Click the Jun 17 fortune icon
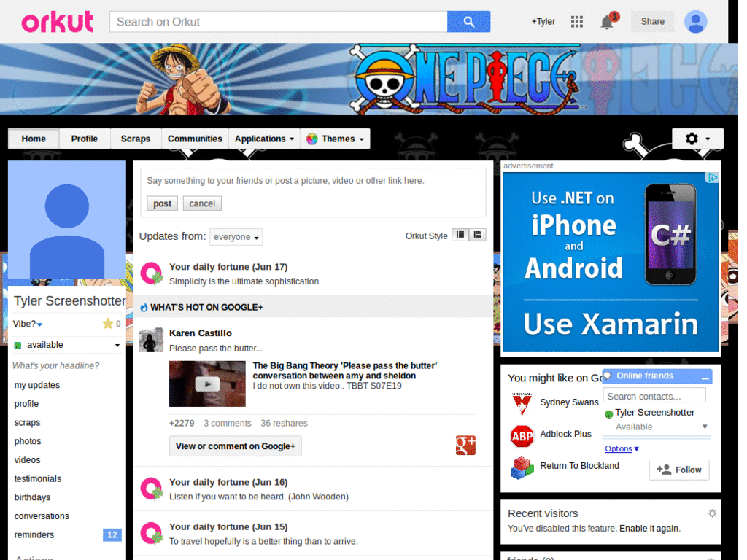 (x=152, y=274)
